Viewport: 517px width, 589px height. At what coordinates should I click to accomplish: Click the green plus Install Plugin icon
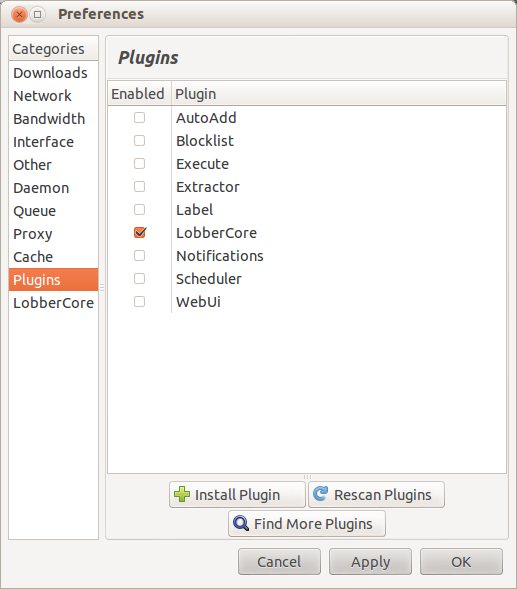[182, 494]
